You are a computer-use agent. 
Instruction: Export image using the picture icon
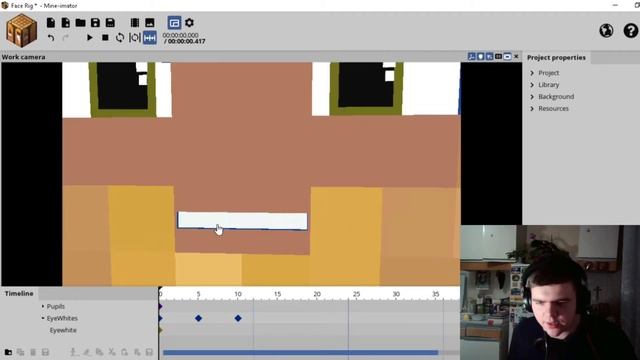click(150, 22)
